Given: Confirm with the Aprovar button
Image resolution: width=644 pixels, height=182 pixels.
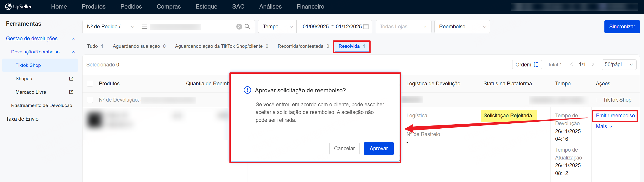Looking at the screenshot, I should coord(378,148).
